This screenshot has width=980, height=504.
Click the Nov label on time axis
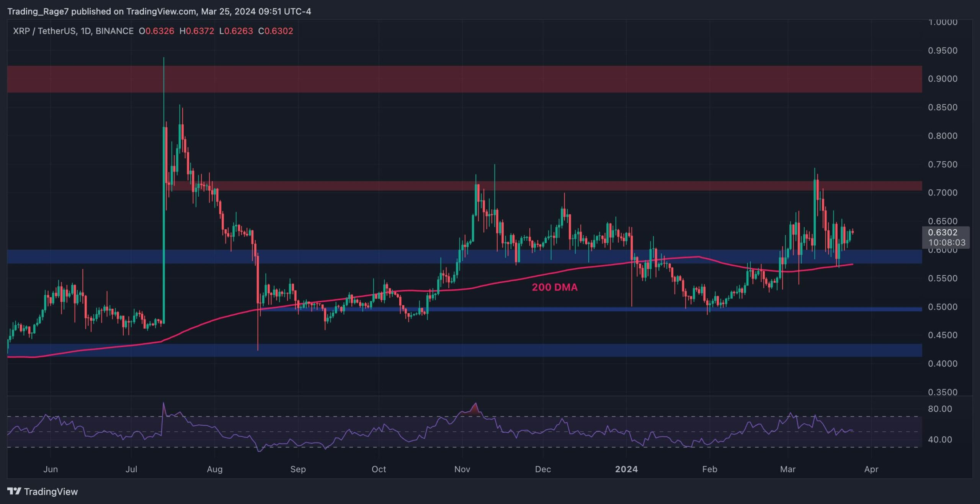coord(462,469)
